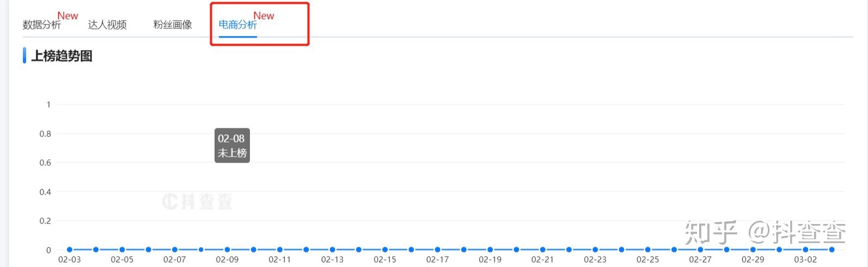Click the data dot for 02-29
This screenshot has width=868, height=267.
click(753, 250)
